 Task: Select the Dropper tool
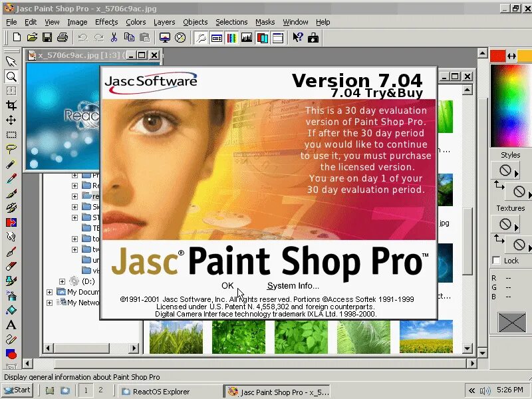point(11,178)
